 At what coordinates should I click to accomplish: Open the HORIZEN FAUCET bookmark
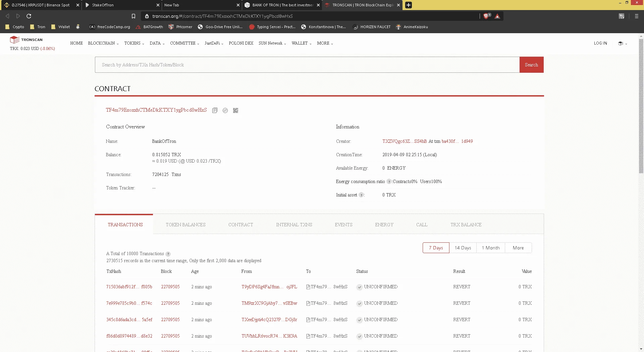tap(372, 27)
